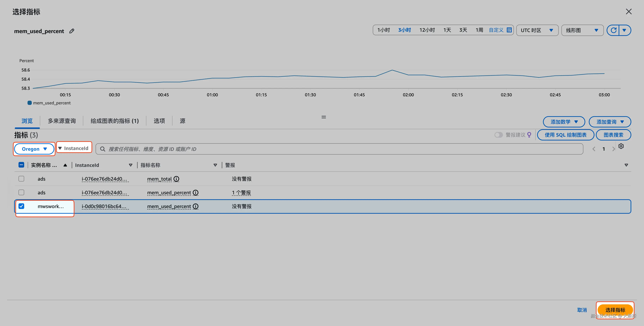Select the 12-hour time range
This screenshot has width=644, height=326.
(x=427, y=30)
